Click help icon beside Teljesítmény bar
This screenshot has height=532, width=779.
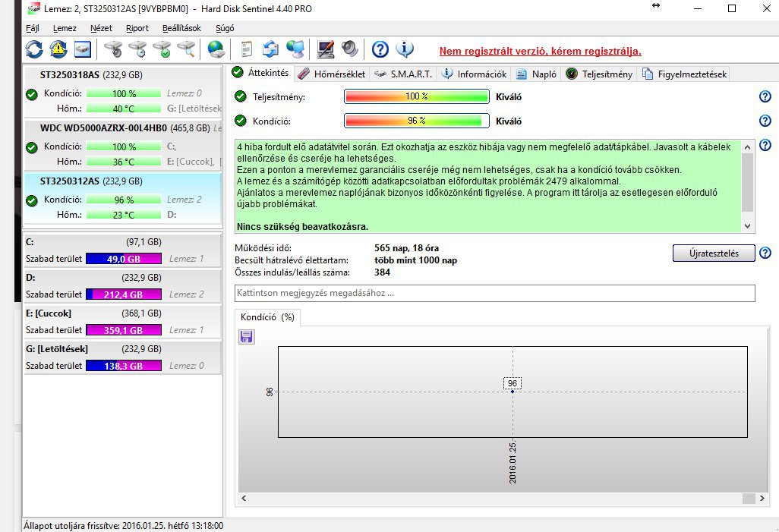tap(765, 97)
